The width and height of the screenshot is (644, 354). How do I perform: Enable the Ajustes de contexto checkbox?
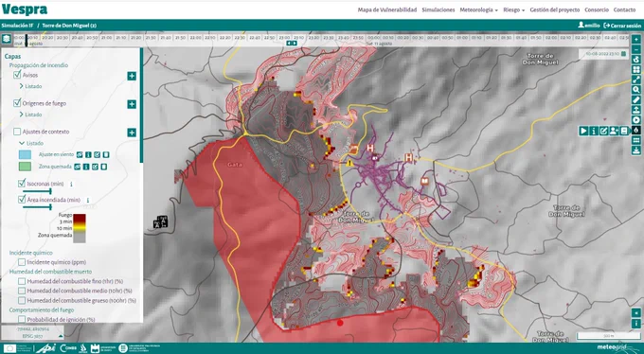pyautogui.click(x=17, y=132)
